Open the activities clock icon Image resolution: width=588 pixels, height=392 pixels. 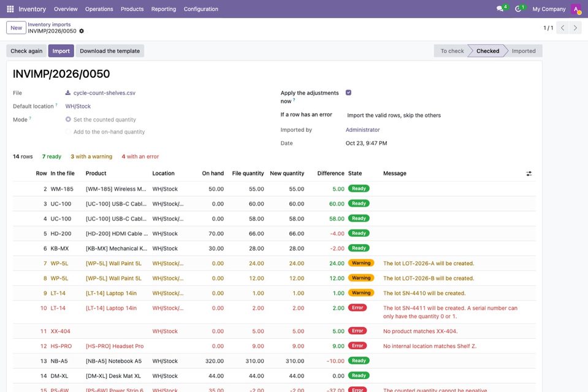pos(518,9)
